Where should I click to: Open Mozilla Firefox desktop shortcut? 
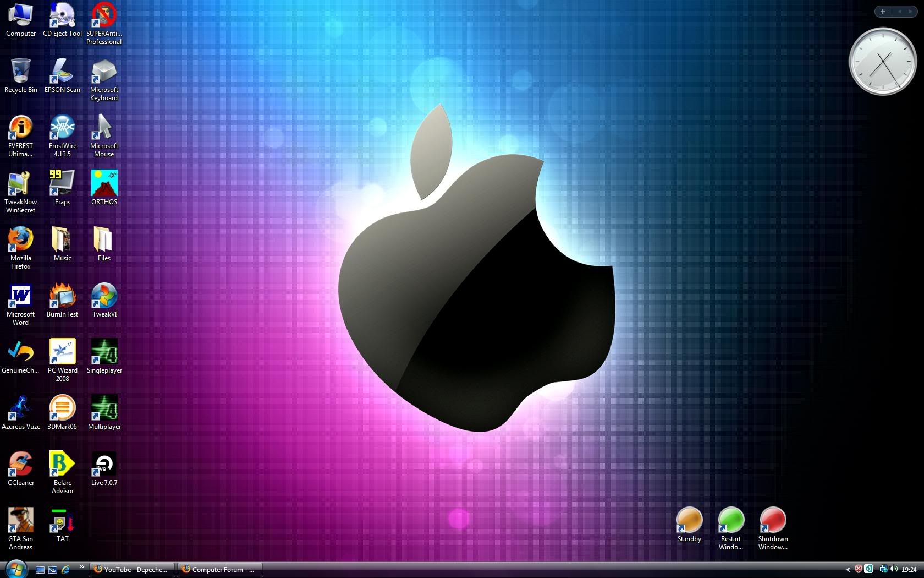[x=21, y=248]
